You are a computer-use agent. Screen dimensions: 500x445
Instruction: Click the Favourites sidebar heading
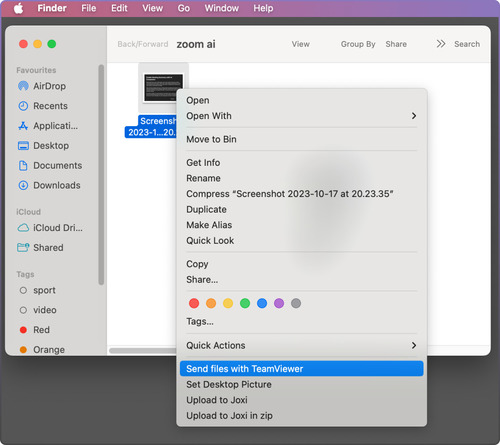click(x=36, y=70)
